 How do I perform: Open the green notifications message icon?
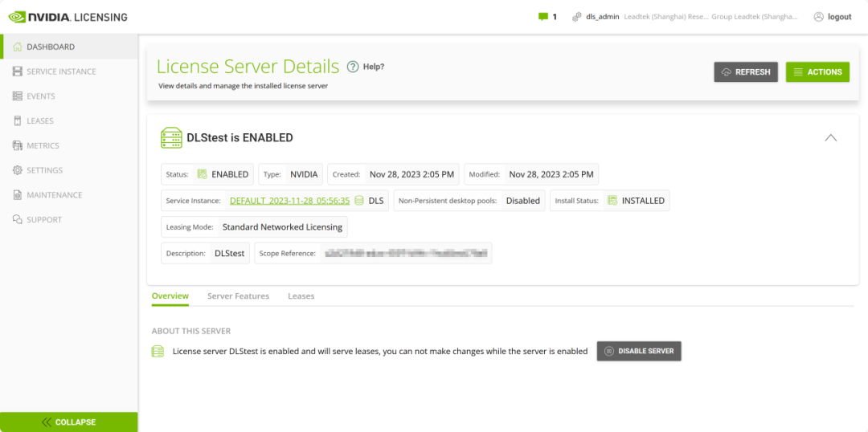click(543, 17)
